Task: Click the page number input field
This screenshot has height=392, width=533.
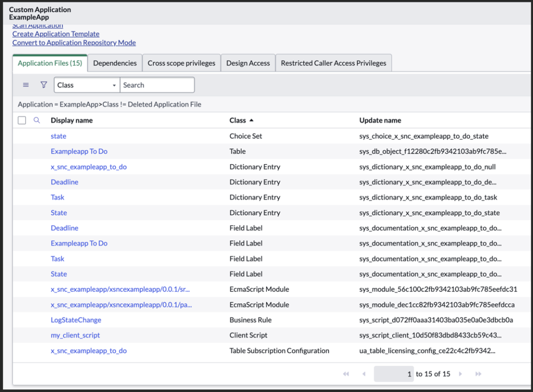Action: [394, 374]
